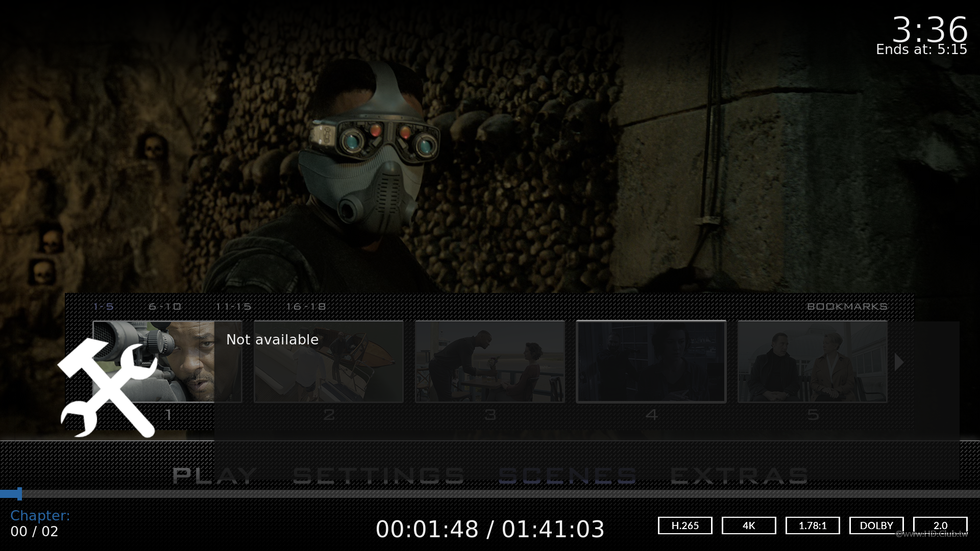980x551 pixels.
Task: Open the Bookmarks section
Action: click(x=847, y=307)
